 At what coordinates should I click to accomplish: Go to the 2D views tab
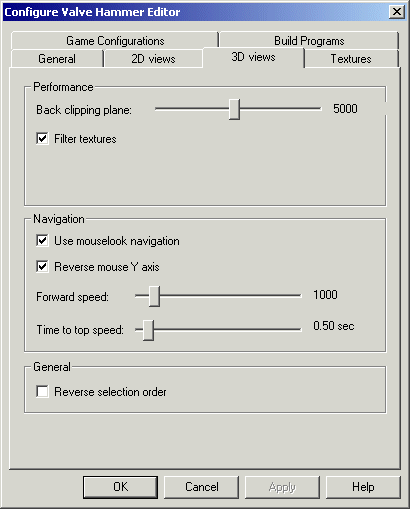pos(153,59)
